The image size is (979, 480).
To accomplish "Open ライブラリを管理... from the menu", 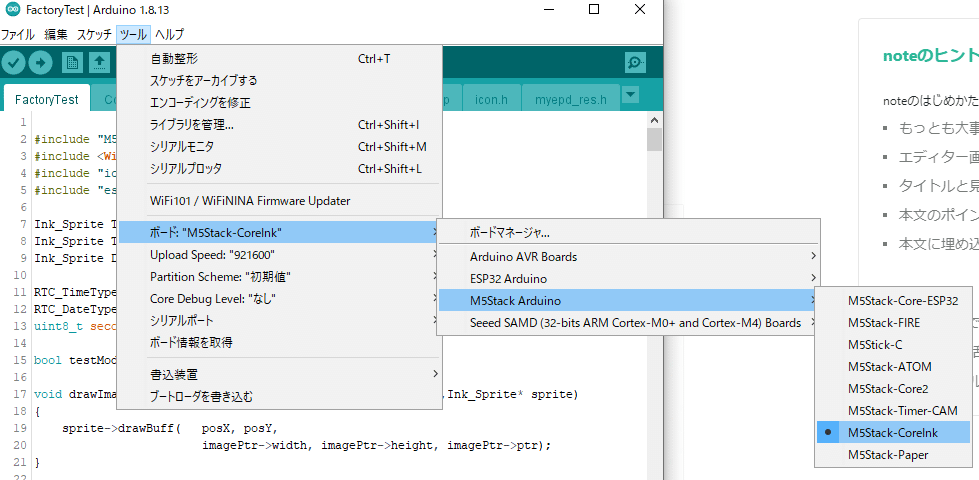I will 280,125.
